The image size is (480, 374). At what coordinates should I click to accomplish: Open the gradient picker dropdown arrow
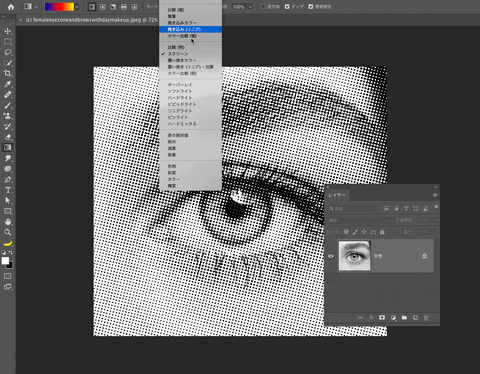tap(77, 7)
